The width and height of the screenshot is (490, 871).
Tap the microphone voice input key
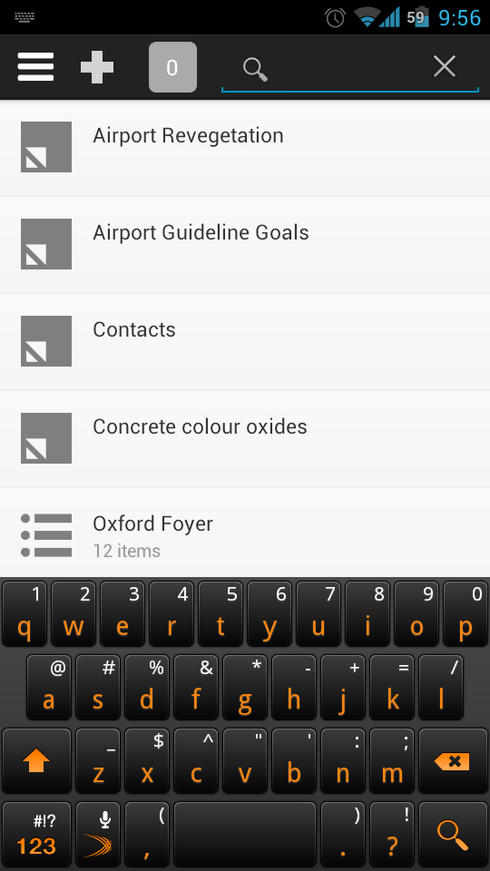pyautogui.click(x=98, y=834)
